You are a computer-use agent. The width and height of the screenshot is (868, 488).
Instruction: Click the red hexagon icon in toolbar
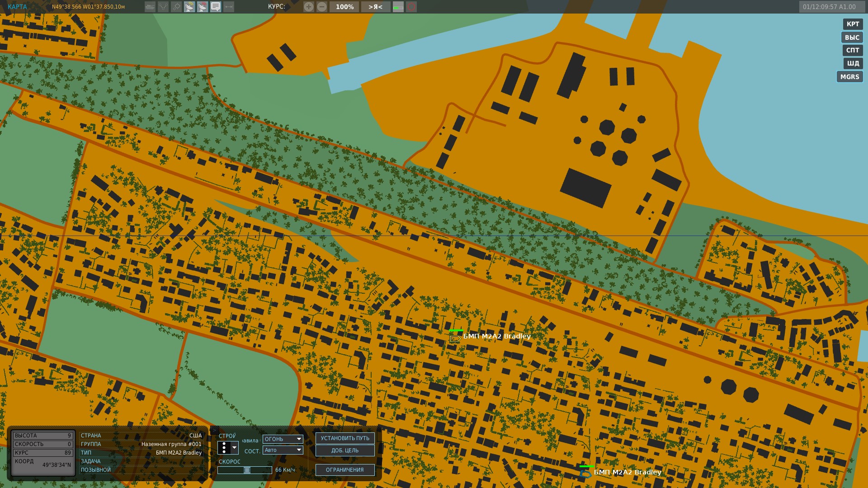coord(411,7)
